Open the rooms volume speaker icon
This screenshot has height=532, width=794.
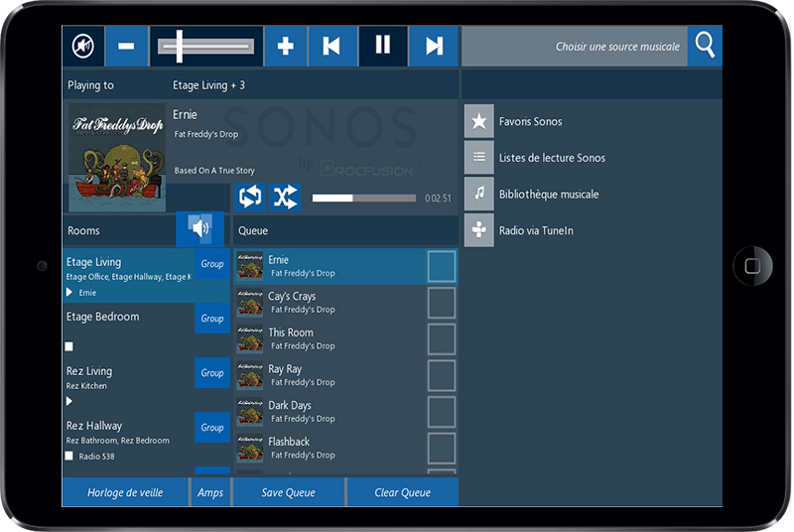(200, 229)
